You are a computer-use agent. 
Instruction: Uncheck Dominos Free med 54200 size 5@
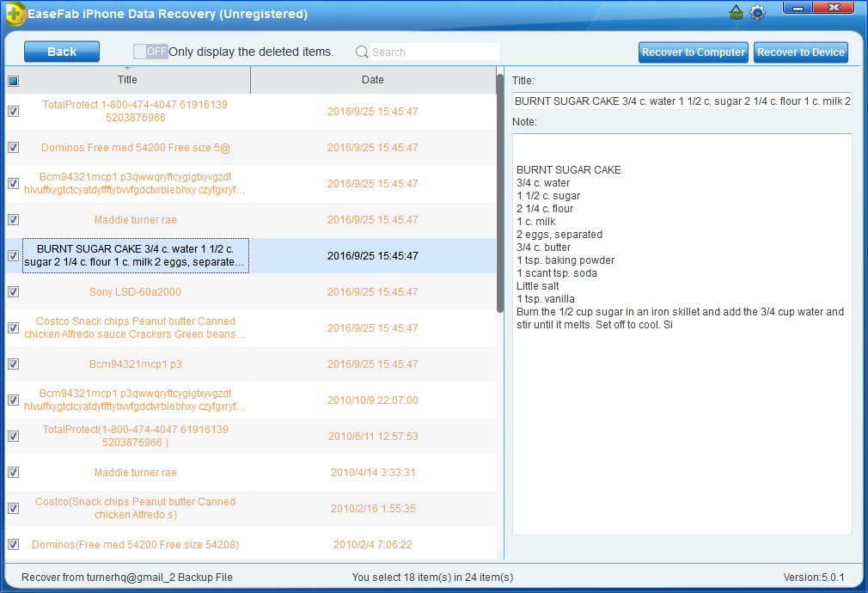point(13,147)
